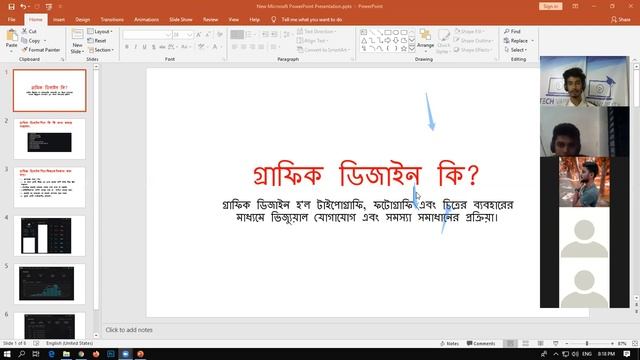Expand the Copy dropdown arrow
This screenshot has width=640, height=360.
click(45, 41)
